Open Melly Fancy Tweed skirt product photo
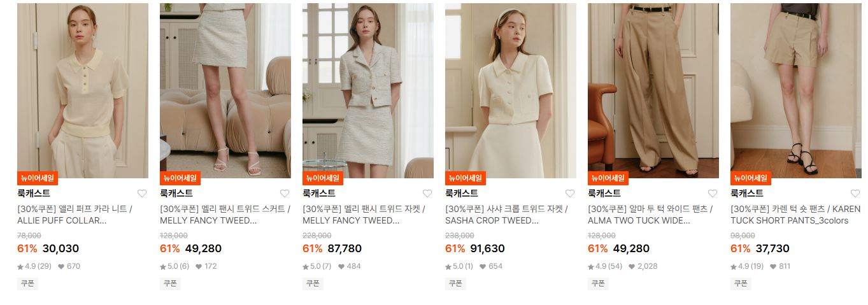This screenshot has height=305, width=868. tap(225, 90)
